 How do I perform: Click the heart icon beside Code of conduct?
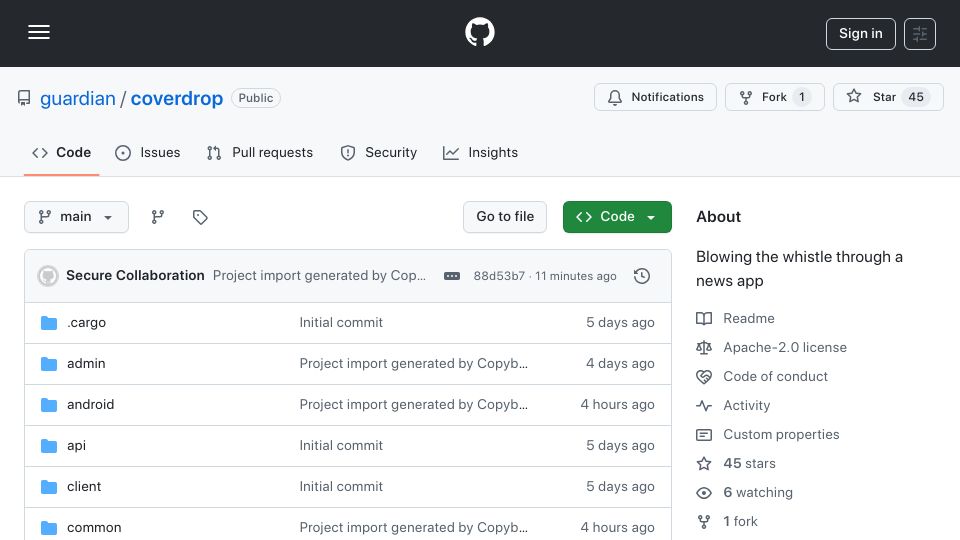704,377
